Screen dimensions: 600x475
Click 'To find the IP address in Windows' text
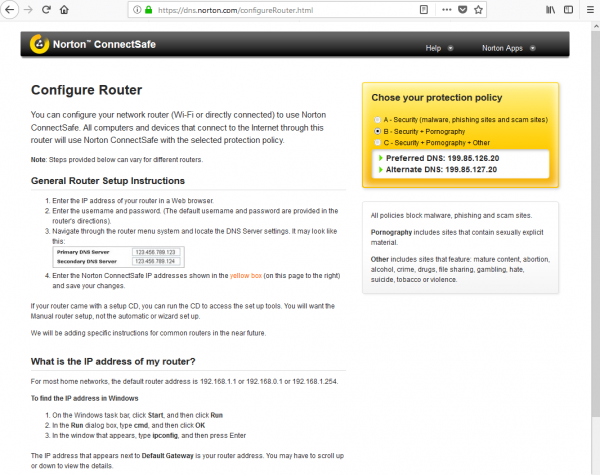tap(85, 398)
